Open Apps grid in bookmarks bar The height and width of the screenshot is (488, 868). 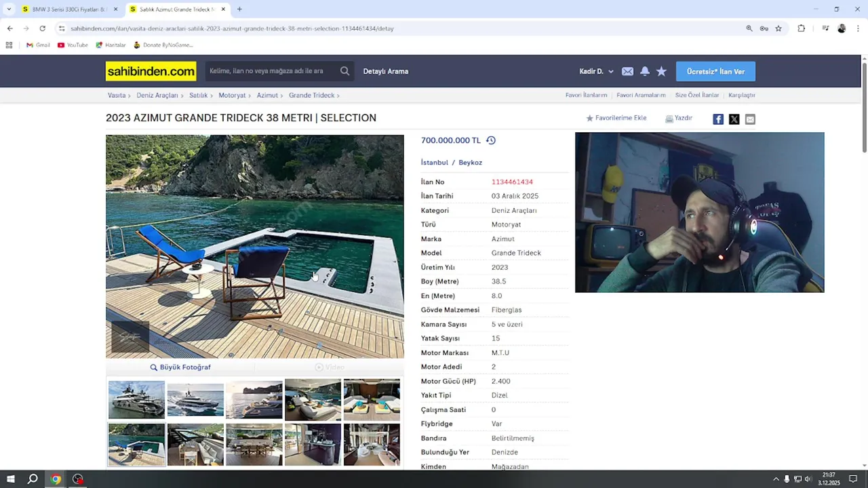coord(9,45)
